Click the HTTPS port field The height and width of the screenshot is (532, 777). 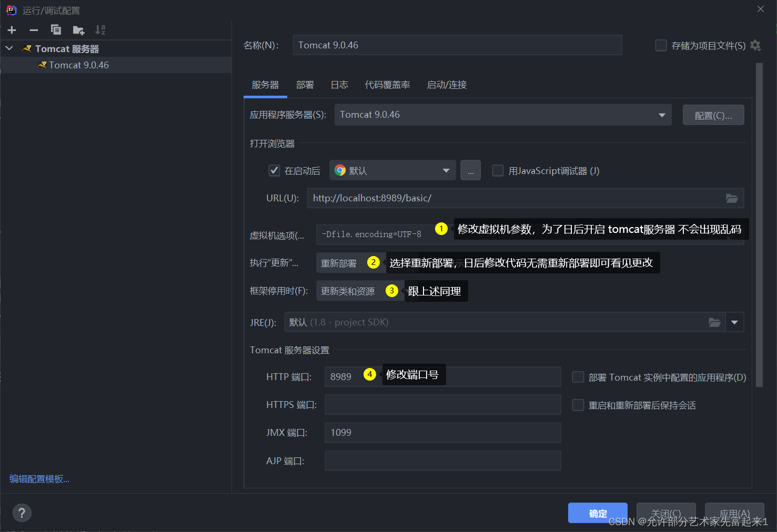pyautogui.click(x=442, y=405)
